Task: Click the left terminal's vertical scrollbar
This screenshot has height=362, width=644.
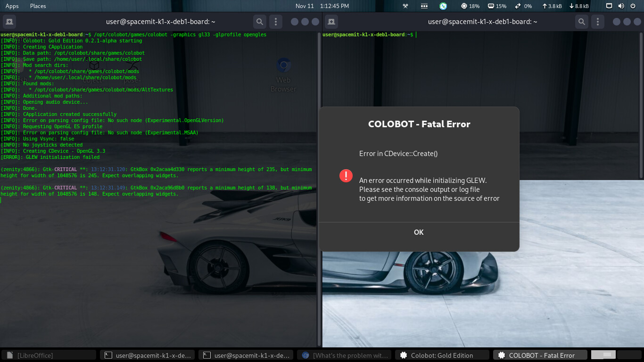Action: click(319, 189)
